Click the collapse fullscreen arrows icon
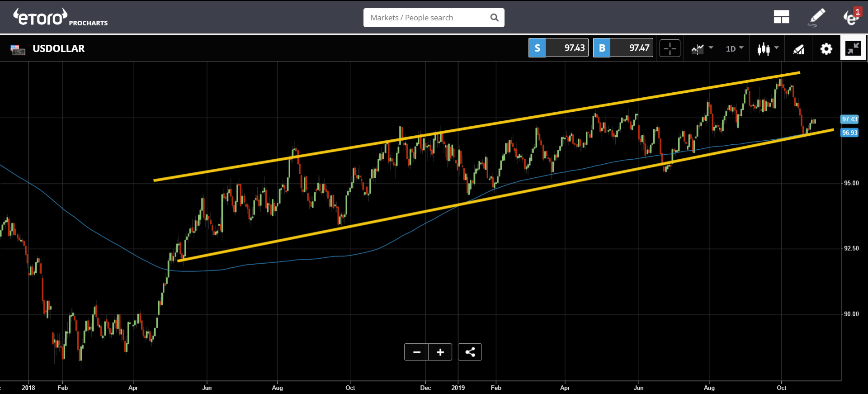Viewport: 868px width, 394px height. [853, 48]
